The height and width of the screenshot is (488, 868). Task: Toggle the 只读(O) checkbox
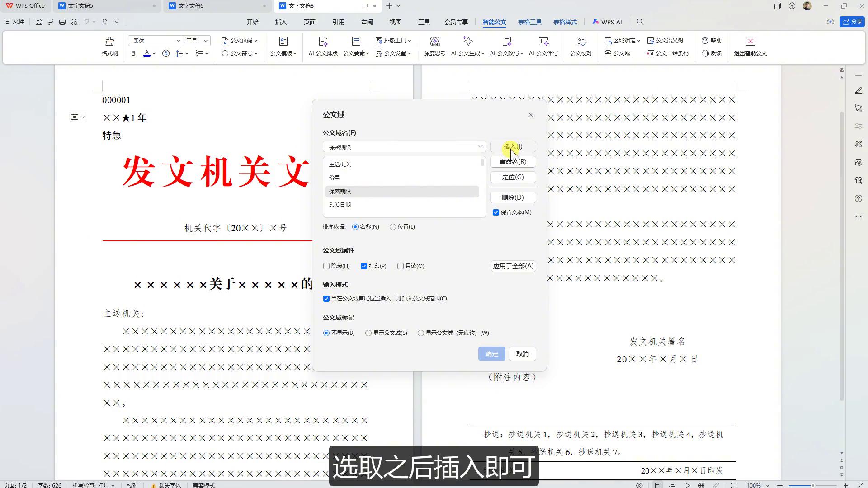(x=401, y=266)
